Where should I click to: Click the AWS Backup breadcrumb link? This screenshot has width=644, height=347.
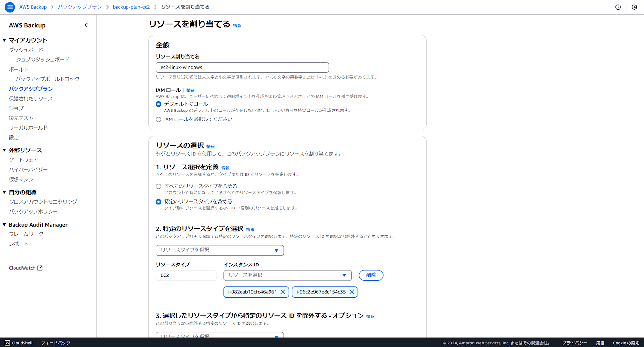(33, 7)
